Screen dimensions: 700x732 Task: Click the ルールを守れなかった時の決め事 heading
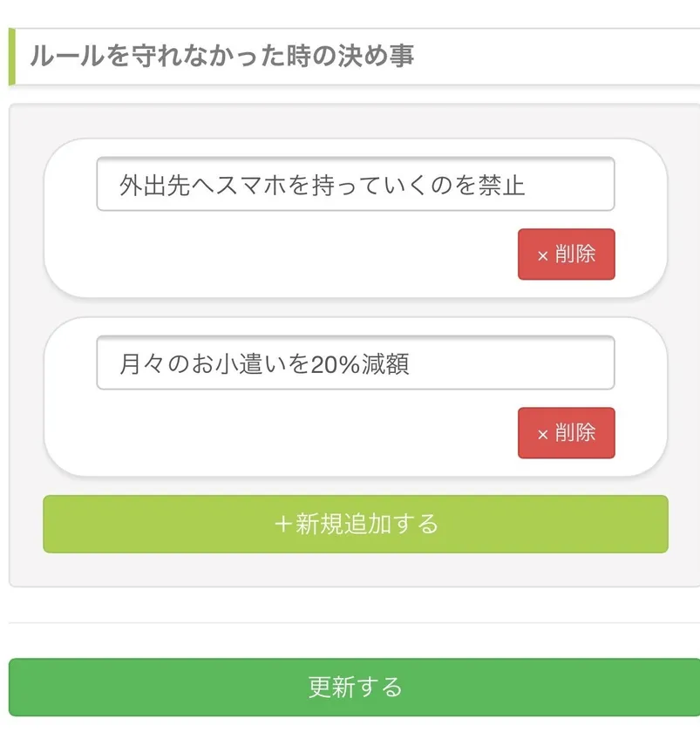click(222, 57)
